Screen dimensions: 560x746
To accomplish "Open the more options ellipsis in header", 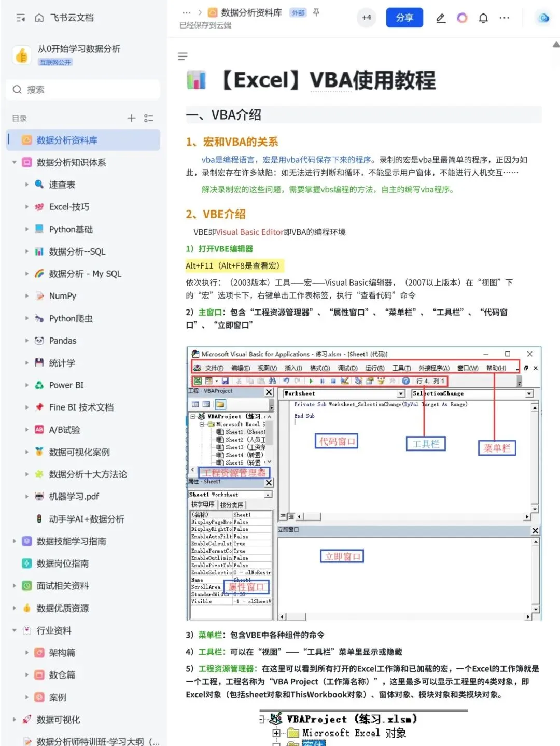I will pyautogui.click(x=505, y=18).
